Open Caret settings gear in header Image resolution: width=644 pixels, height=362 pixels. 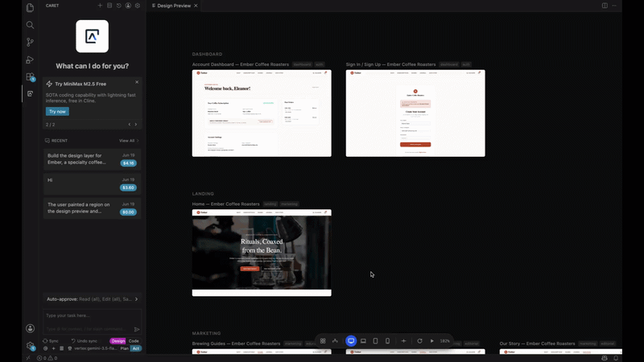[138, 6]
